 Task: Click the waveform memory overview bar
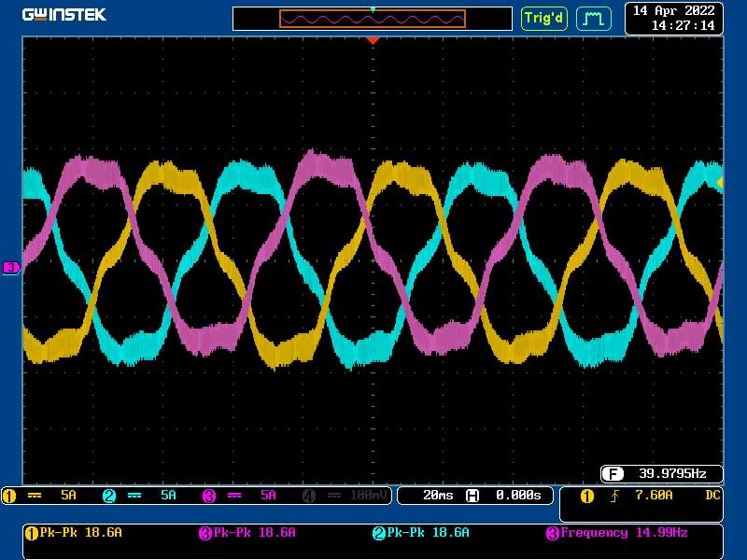[372, 19]
